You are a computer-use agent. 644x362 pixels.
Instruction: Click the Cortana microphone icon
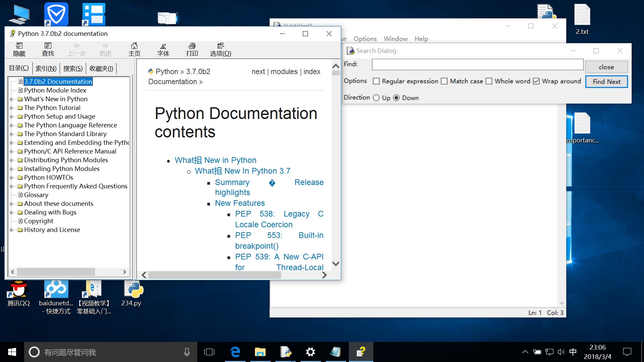click(x=187, y=352)
